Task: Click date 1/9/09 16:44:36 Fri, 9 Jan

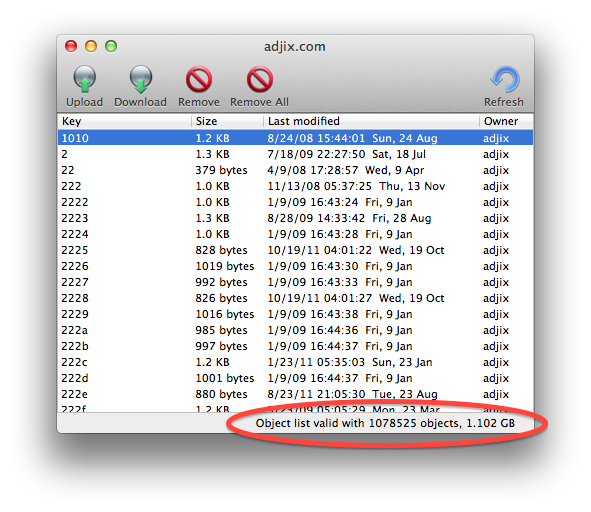Action: (340, 330)
